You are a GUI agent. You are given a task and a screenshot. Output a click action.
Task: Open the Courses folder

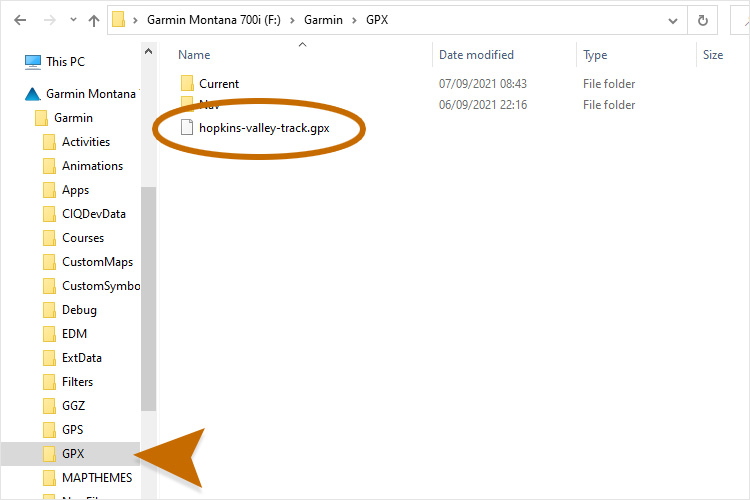pyautogui.click(x=83, y=238)
